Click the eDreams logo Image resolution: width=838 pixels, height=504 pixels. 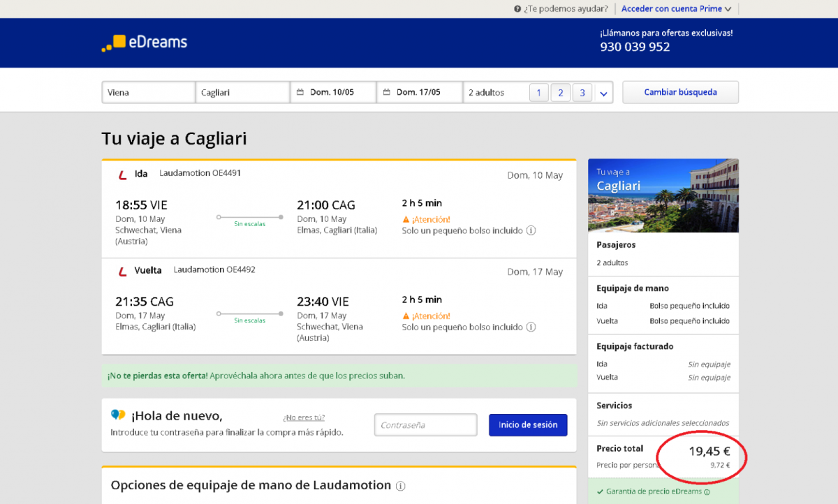click(145, 43)
